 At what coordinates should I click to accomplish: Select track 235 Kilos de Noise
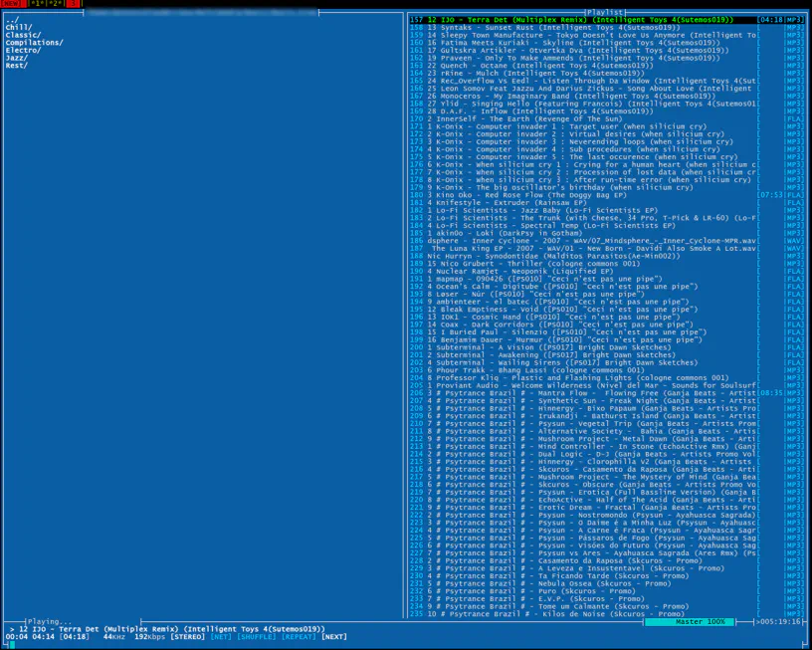tap(607, 614)
